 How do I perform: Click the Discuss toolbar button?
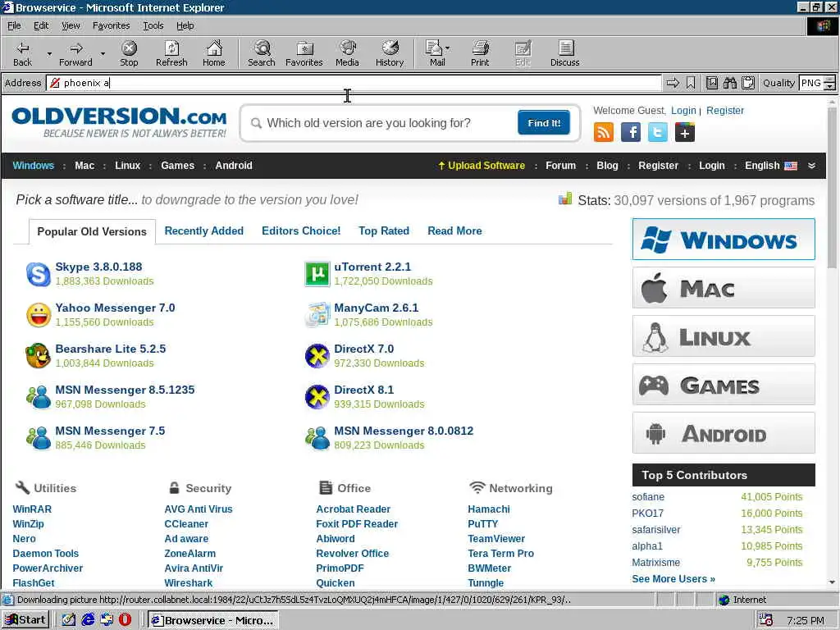[x=565, y=53]
